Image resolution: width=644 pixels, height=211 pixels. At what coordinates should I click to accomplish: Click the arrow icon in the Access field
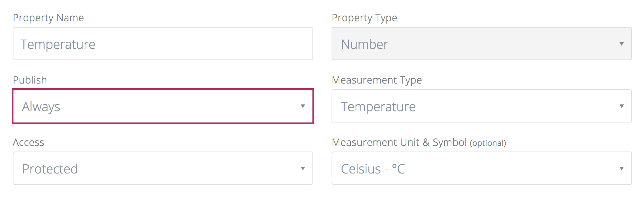pos(303,169)
